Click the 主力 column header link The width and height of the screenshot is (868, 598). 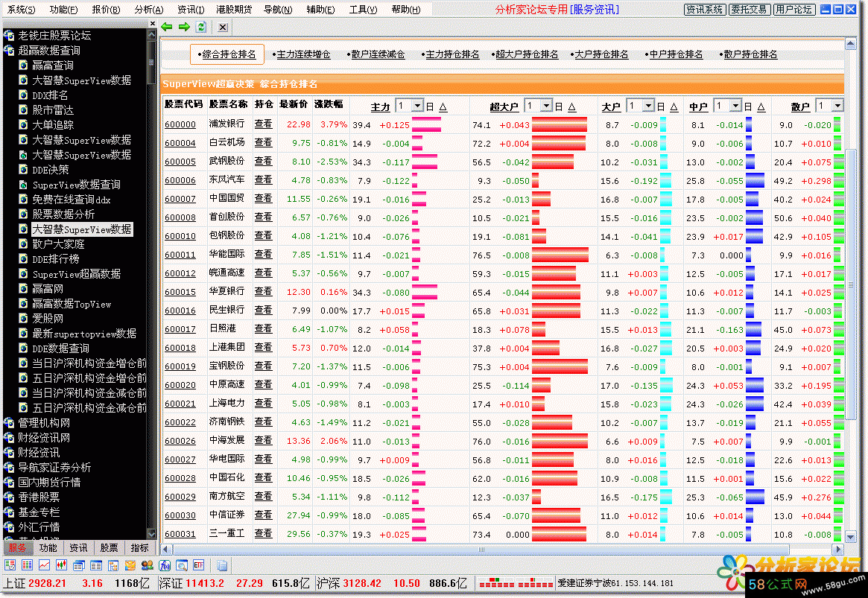[x=380, y=106]
